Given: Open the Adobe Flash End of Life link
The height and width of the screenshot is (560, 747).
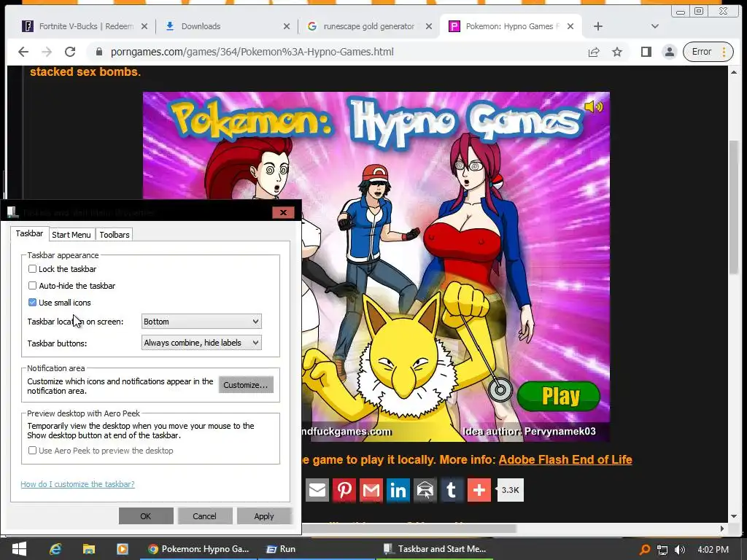Looking at the screenshot, I should (x=565, y=459).
